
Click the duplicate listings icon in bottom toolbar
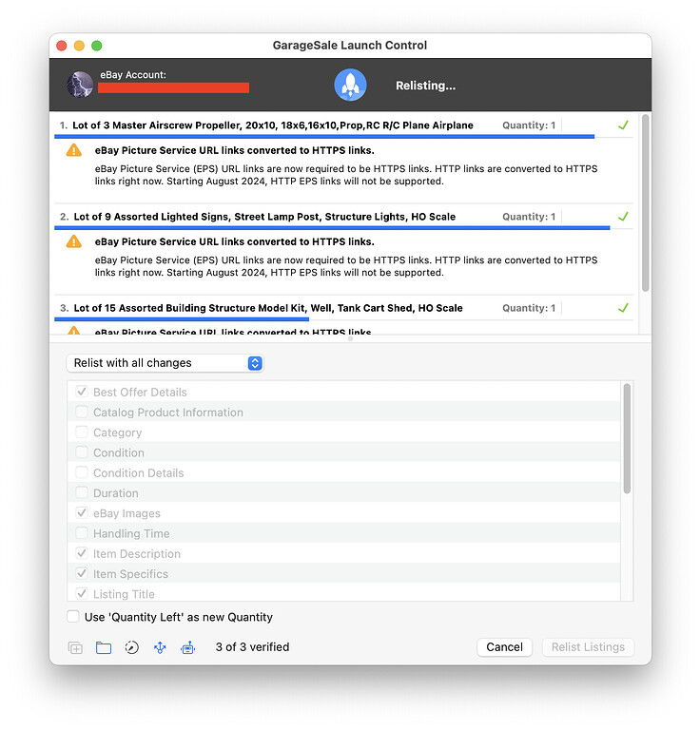(x=75, y=647)
